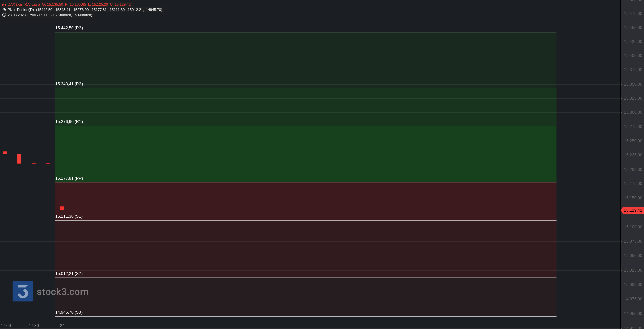Click the 15.442,50 (R3) resistance label

[x=69, y=28]
